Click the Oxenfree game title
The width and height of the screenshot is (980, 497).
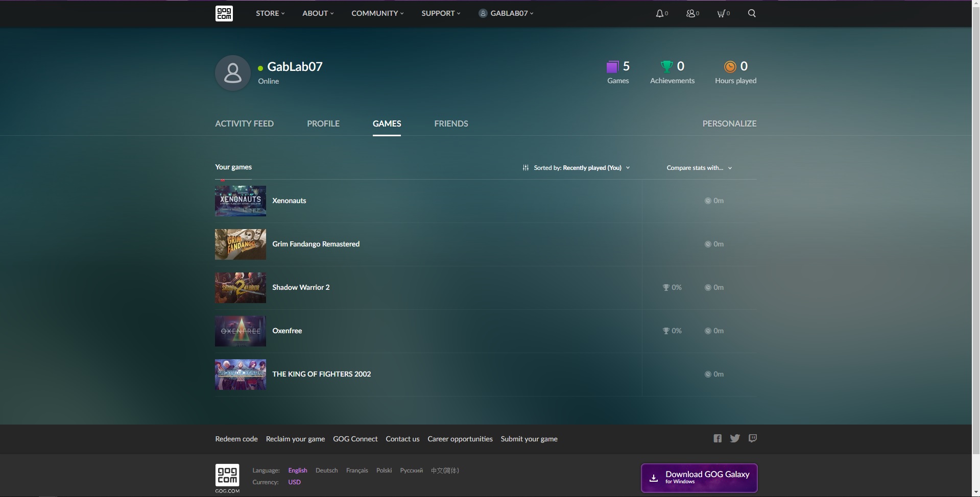tap(287, 331)
